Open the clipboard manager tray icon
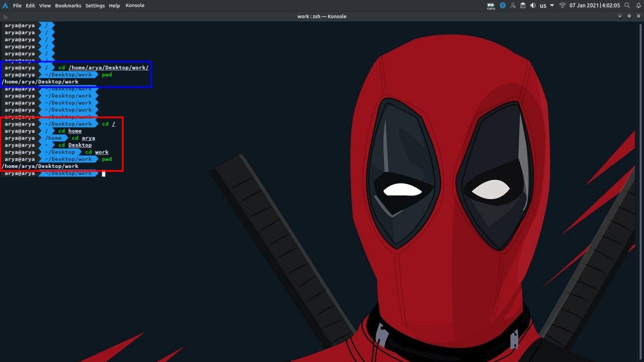 [x=523, y=6]
